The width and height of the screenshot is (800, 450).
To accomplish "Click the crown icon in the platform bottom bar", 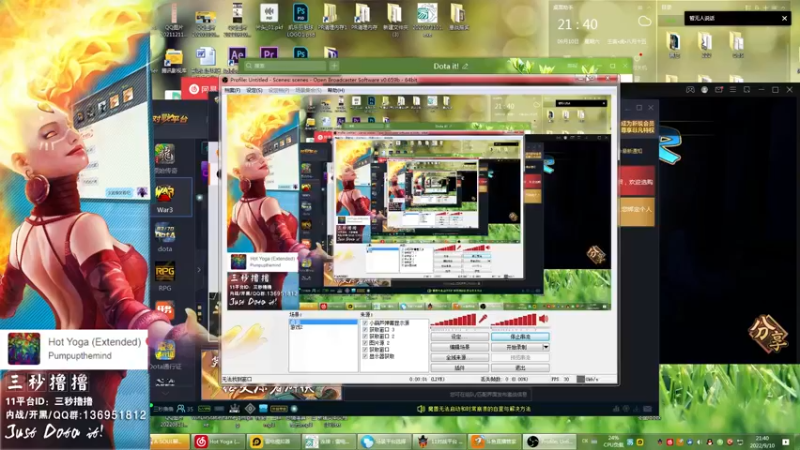I will [234, 408].
